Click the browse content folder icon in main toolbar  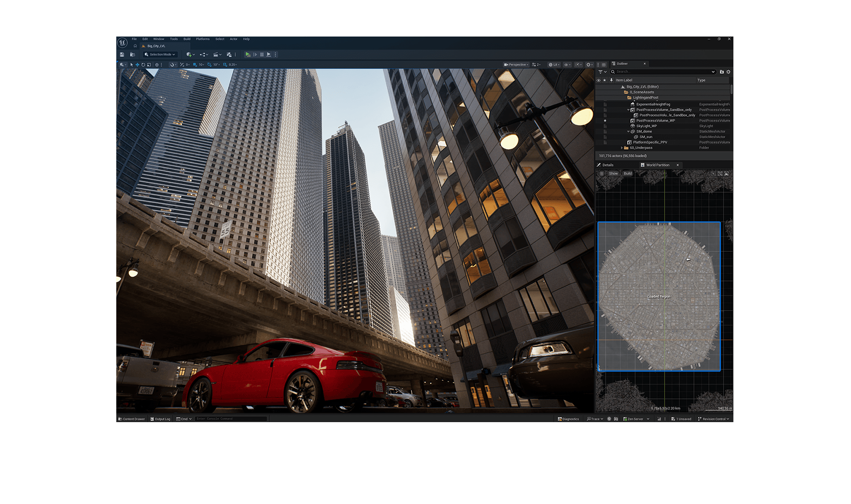132,55
